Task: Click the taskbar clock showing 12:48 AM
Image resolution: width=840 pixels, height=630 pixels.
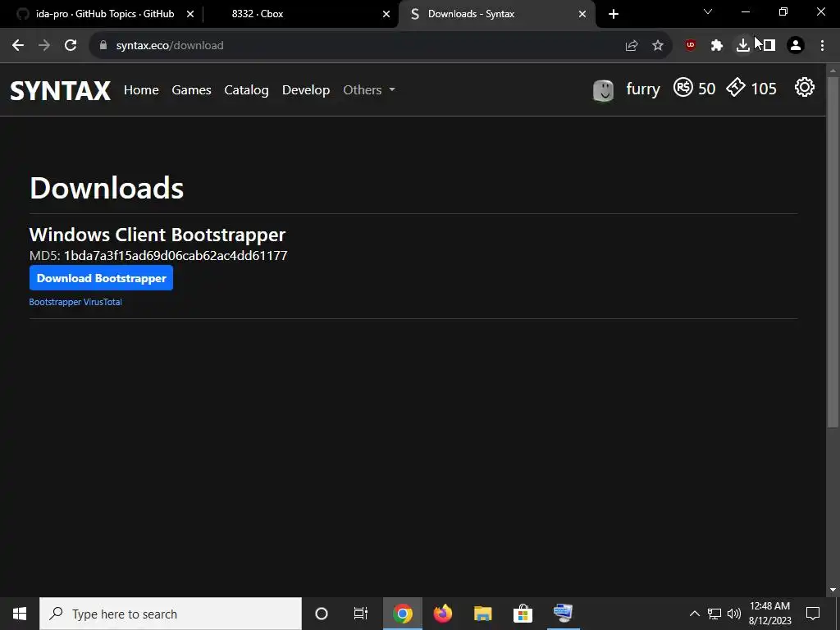Action: [769, 614]
